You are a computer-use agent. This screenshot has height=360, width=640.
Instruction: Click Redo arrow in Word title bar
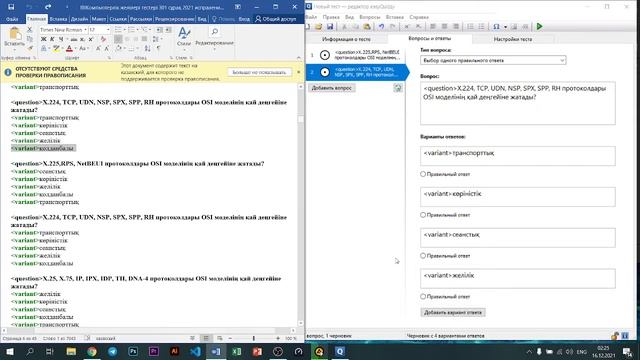[48, 7]
